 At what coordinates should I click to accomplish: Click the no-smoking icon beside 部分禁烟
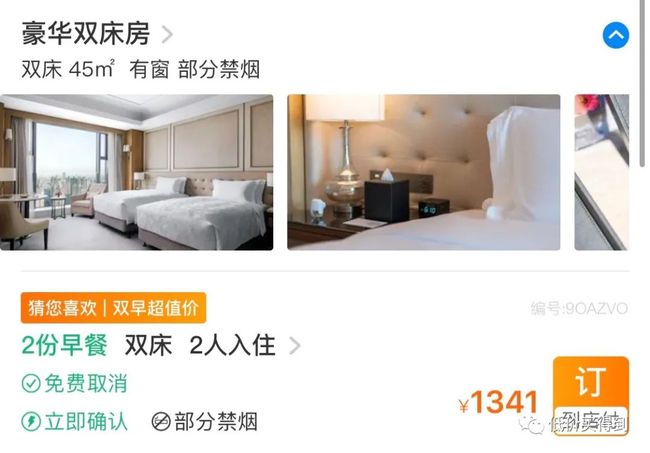pyautogui.click(x=161, y=422)
